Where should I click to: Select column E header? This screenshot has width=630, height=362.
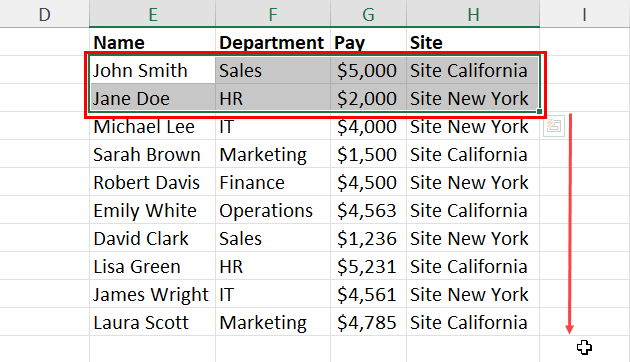(152, 14)
